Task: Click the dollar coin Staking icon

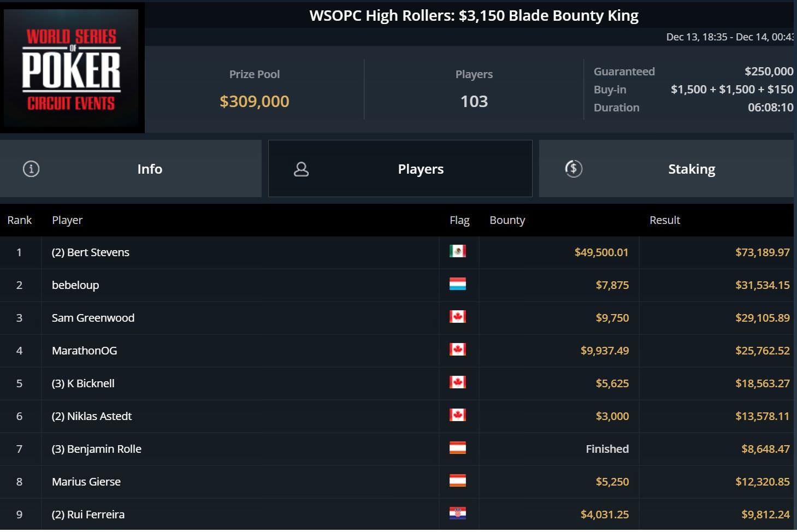Action: coord(574,168)
